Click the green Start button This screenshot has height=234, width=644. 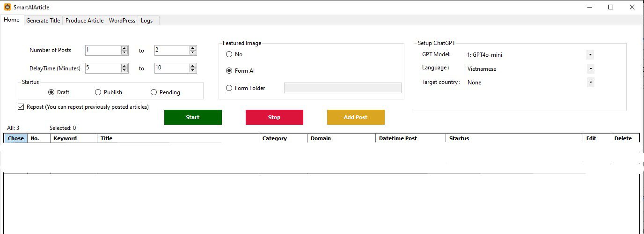click(x=193, y=117)
